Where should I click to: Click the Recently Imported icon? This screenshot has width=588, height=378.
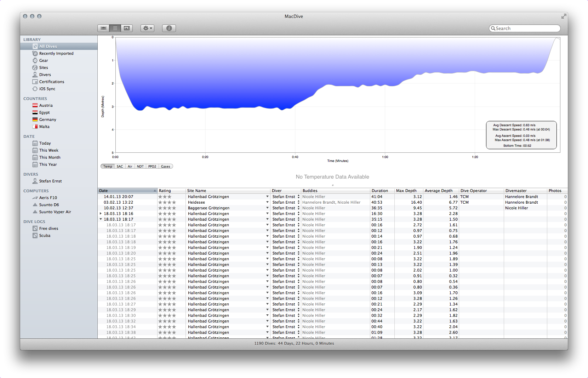coord(35,53)
